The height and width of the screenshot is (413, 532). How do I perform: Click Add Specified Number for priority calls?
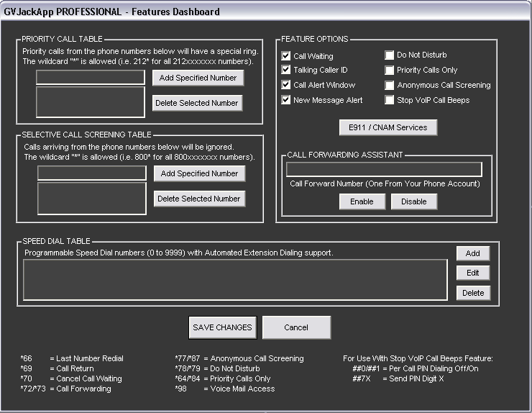point(198,78)
